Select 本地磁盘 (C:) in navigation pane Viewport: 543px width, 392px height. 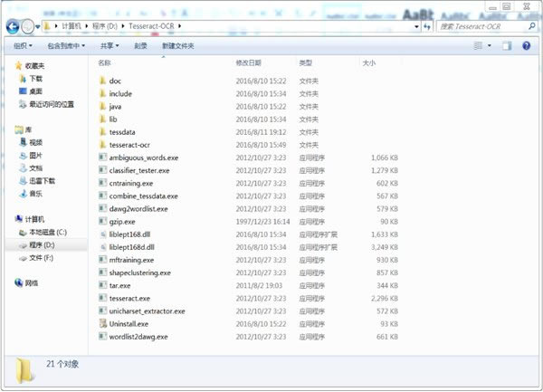click(47, 233)
